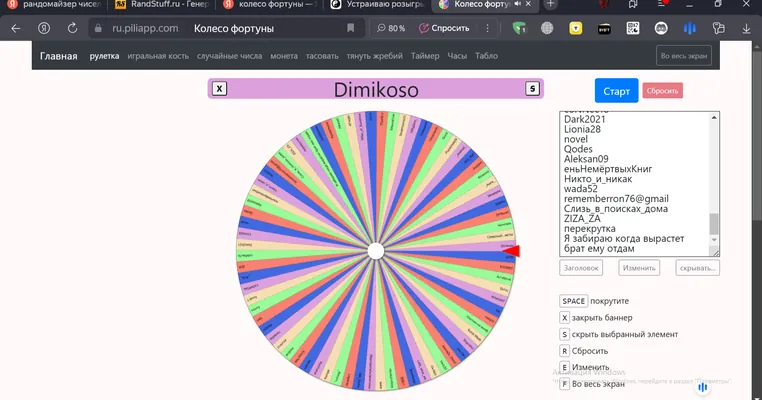The height and width of the screenshot is (400, 762).
Task: Open the browser hamburger menu with red dot
Action: pos(662,3)
